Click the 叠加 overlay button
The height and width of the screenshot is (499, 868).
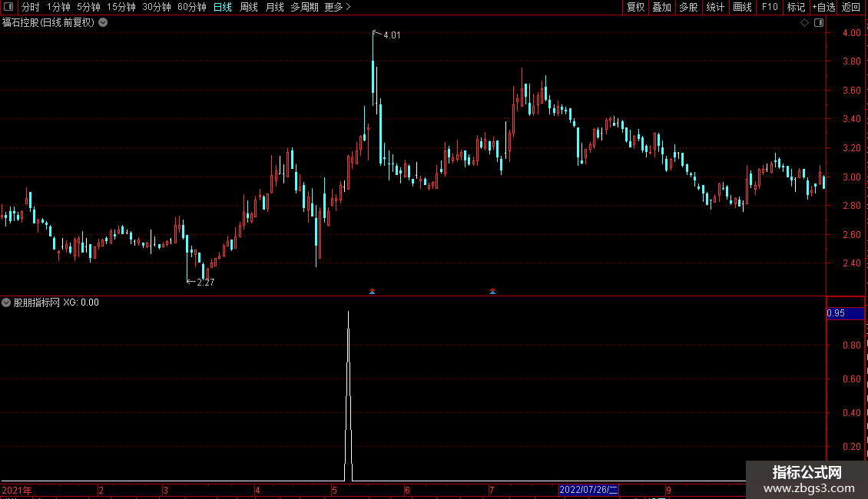(x=662, y=7)
